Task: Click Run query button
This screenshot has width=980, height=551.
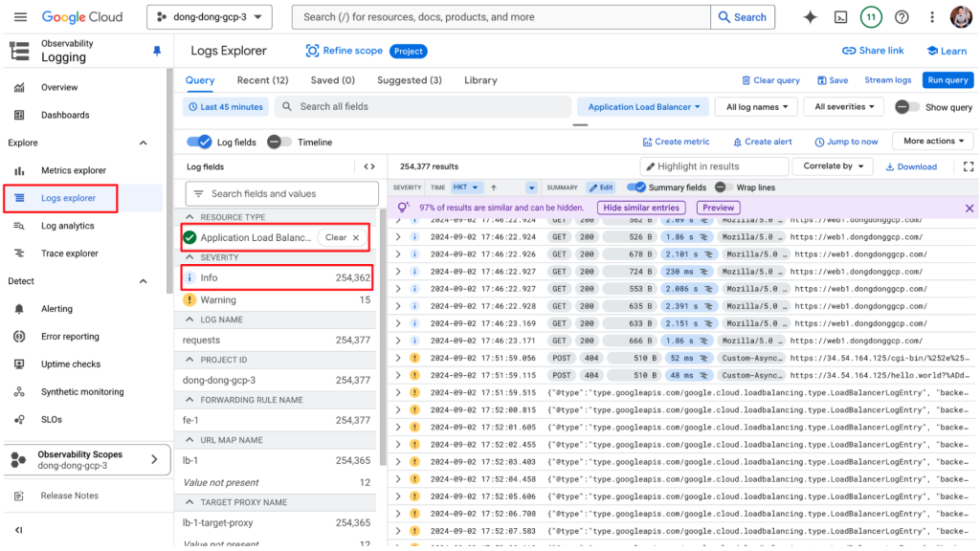Action: click(x=947, y=80)
